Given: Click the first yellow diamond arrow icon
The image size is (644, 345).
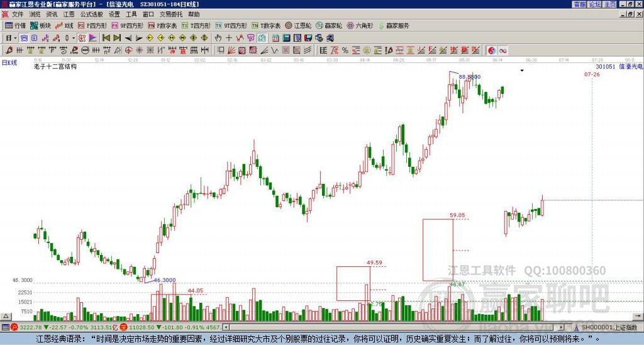Looking at the screenshot, I should coord(150,38).
